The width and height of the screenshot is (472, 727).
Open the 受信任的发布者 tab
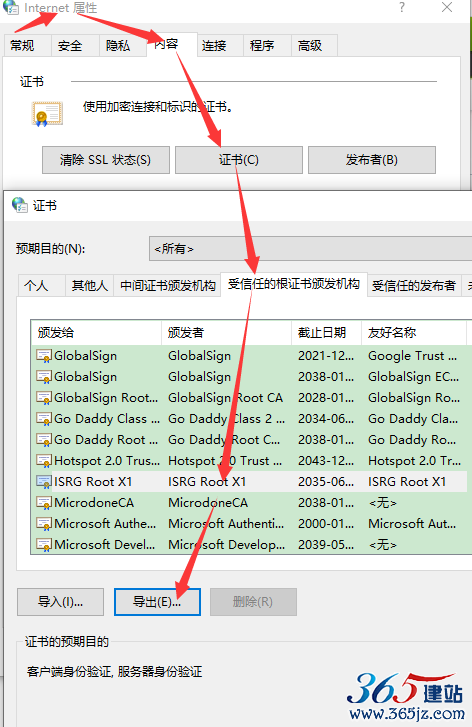click(414, 285)
